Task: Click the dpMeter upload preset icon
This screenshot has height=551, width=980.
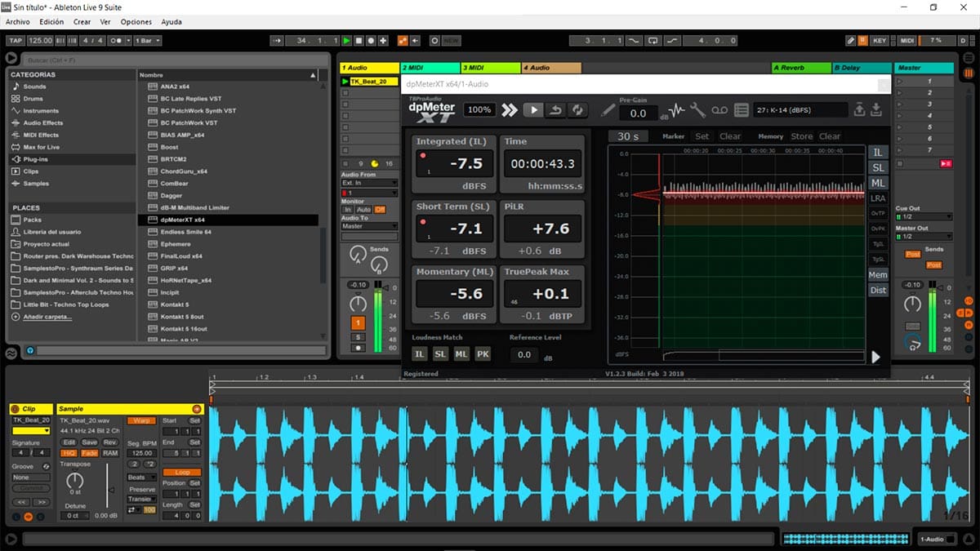Action: pos(859,110)
